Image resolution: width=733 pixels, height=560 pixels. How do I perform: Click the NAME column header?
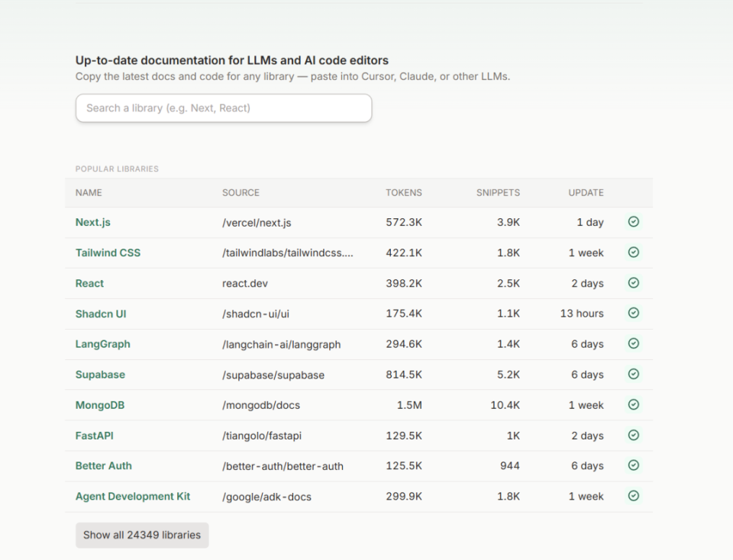point(89,192)
